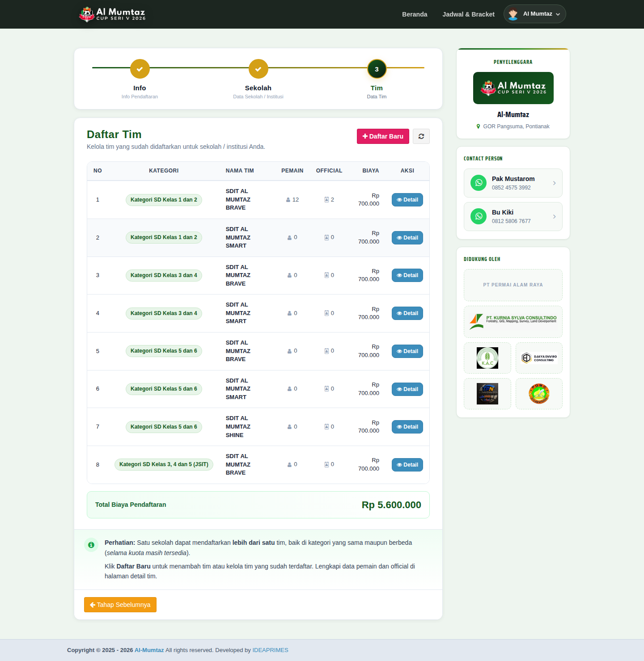644x661 pixels.
Task: Open Detail for row 3 Kelas 3 dan 4
Action: (x=407, y=275)
